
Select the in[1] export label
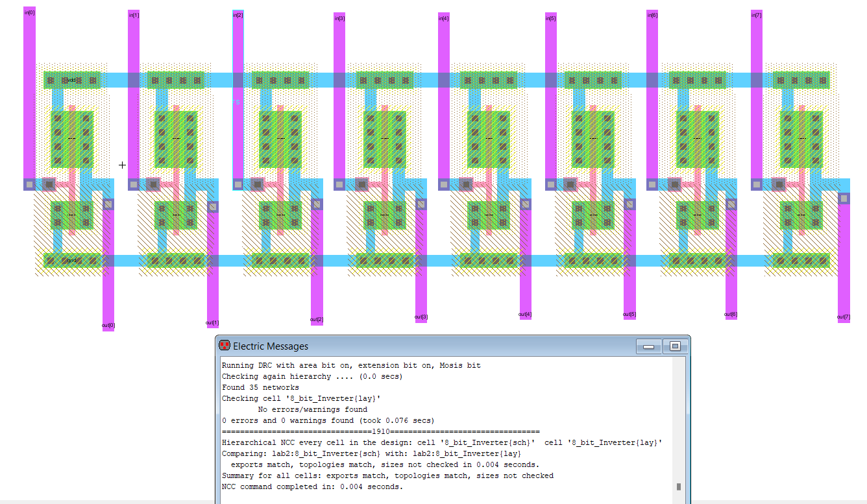(x=134, y=15)
